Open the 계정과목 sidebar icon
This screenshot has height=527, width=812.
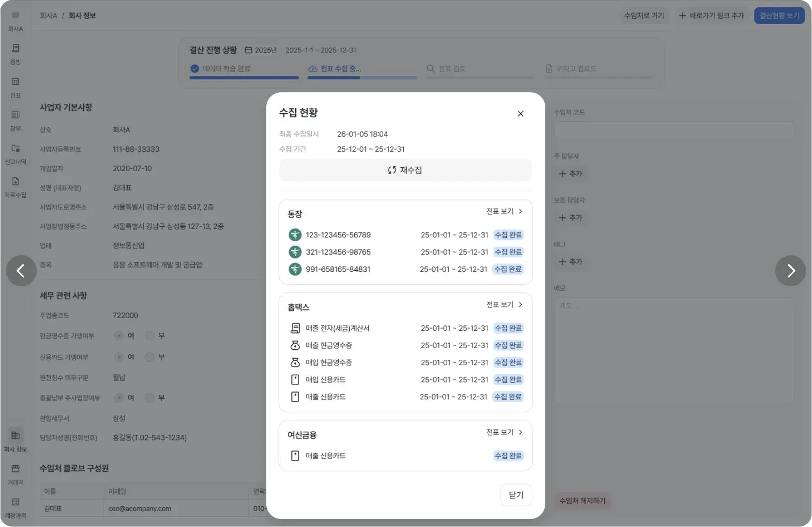point(15,502)
